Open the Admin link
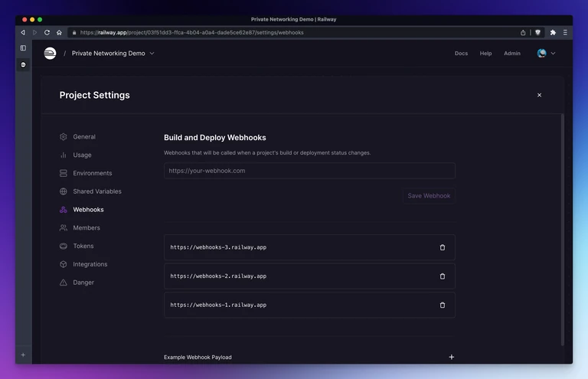Viewport: 588px width, 379px height. coord(512,54)
